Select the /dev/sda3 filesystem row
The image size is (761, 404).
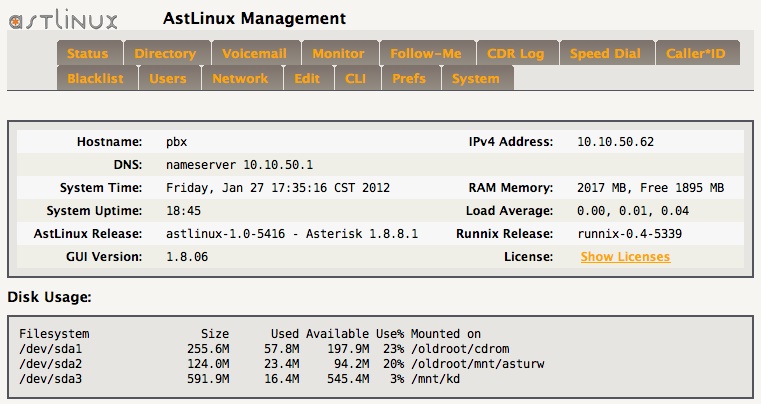(x=239, y=379)
